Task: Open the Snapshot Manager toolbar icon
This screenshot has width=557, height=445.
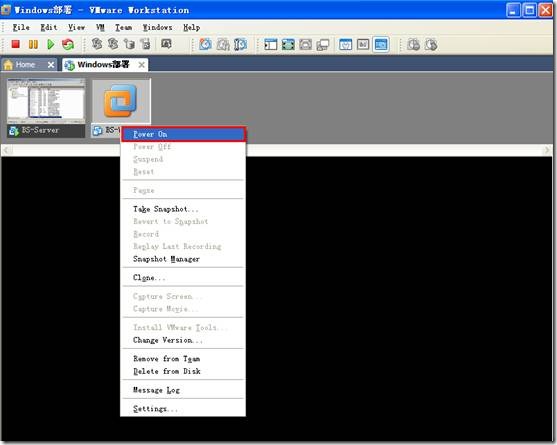Action: tap(240, 44)
